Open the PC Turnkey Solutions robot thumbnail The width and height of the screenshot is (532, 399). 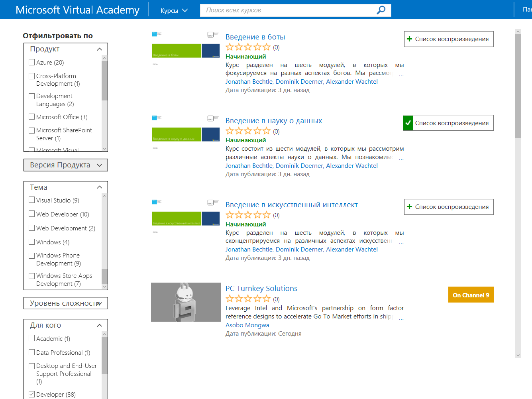(186, 302)
